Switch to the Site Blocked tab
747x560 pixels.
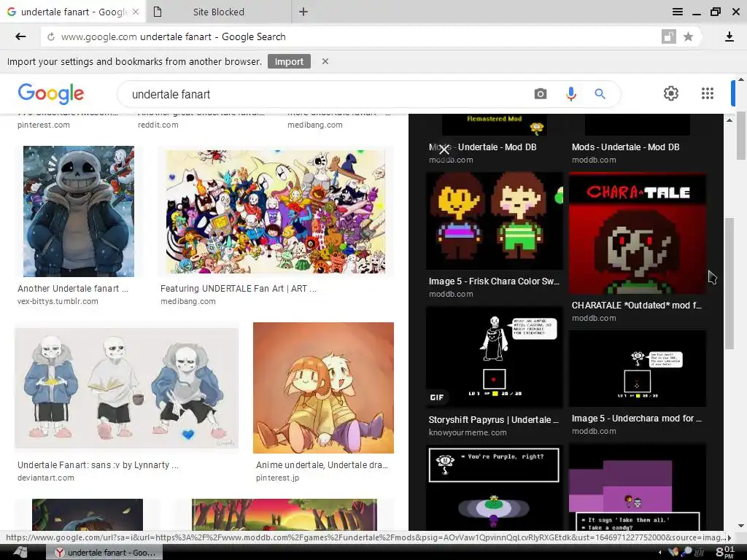point(219,12)
